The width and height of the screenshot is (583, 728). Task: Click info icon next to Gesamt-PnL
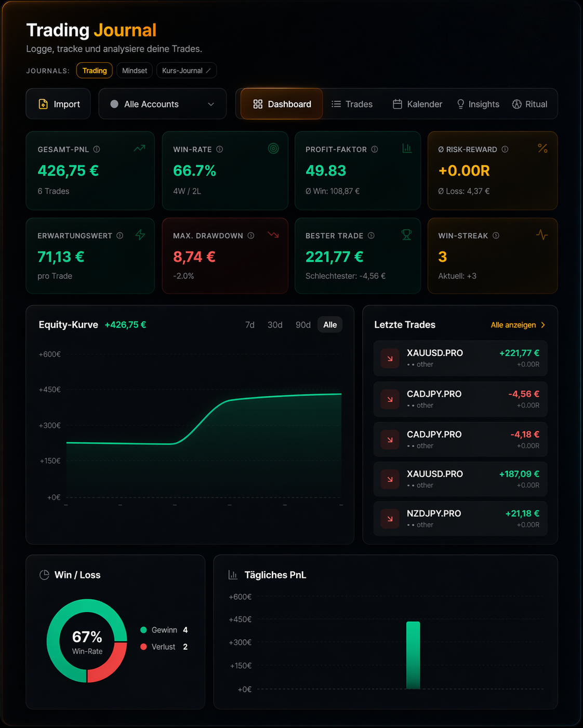tap(97, 149)
